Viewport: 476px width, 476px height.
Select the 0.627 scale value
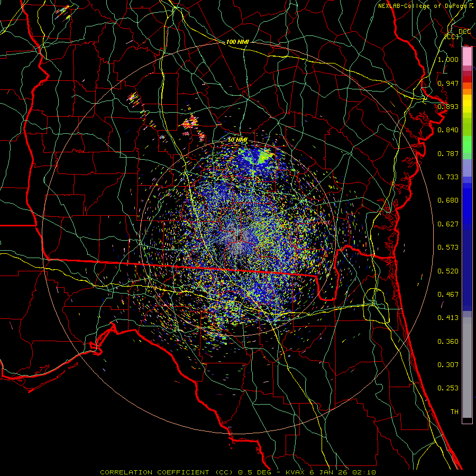tap(448, 224)
